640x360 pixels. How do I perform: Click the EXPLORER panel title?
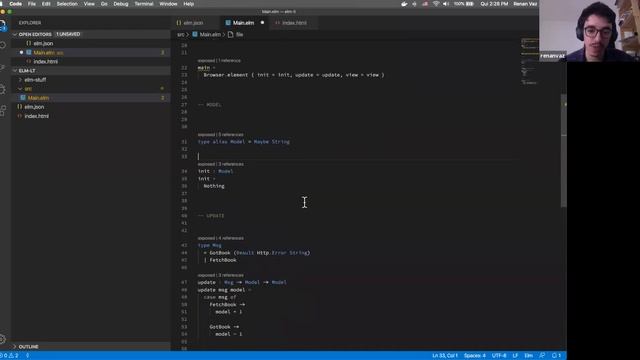tap(30, 23)
